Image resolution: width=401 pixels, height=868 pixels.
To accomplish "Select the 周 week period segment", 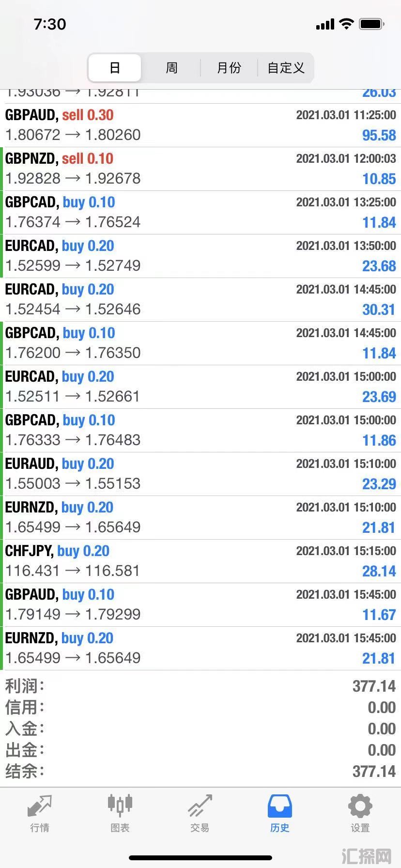I will [x=171, y=67].
